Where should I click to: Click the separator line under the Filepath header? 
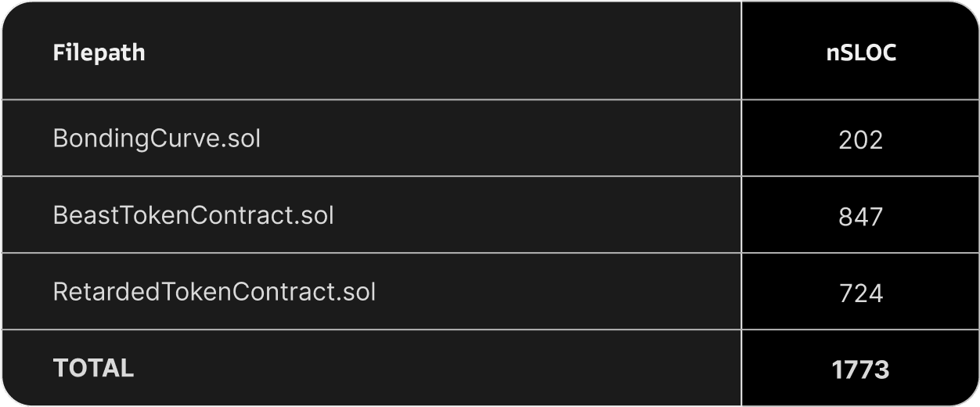point(371,99)
